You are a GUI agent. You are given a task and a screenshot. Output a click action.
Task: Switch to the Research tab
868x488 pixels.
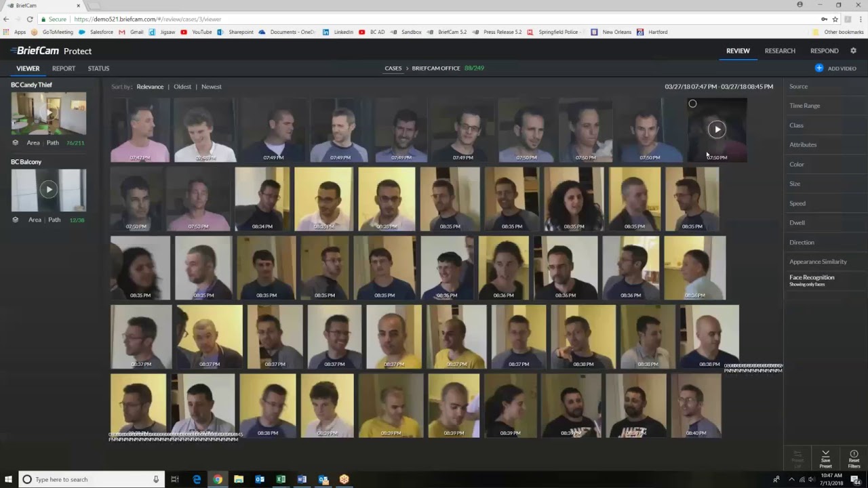780,51
